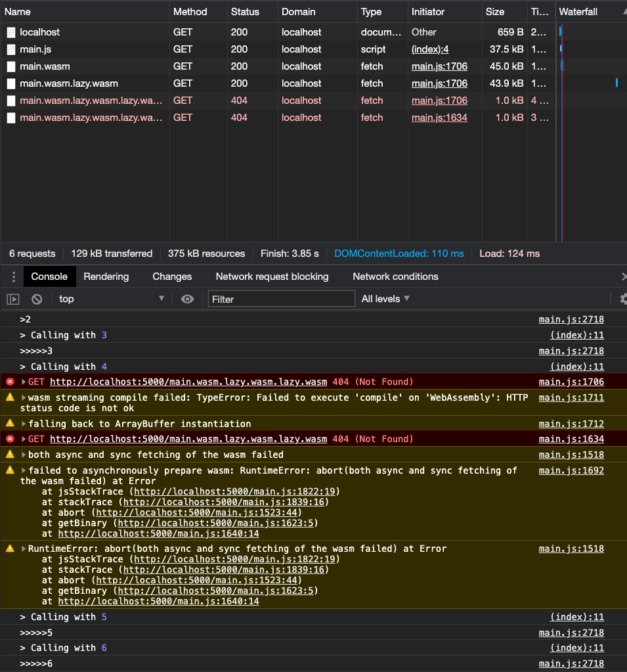Clear the console with the clear icon
627x672 pixels.
[37, 299]
